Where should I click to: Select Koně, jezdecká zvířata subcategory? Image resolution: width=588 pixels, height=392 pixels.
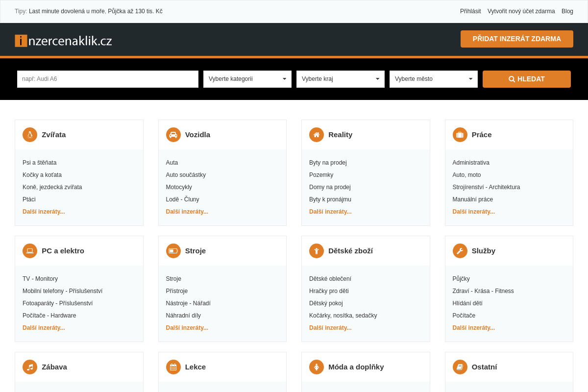(x=52, y=187)
